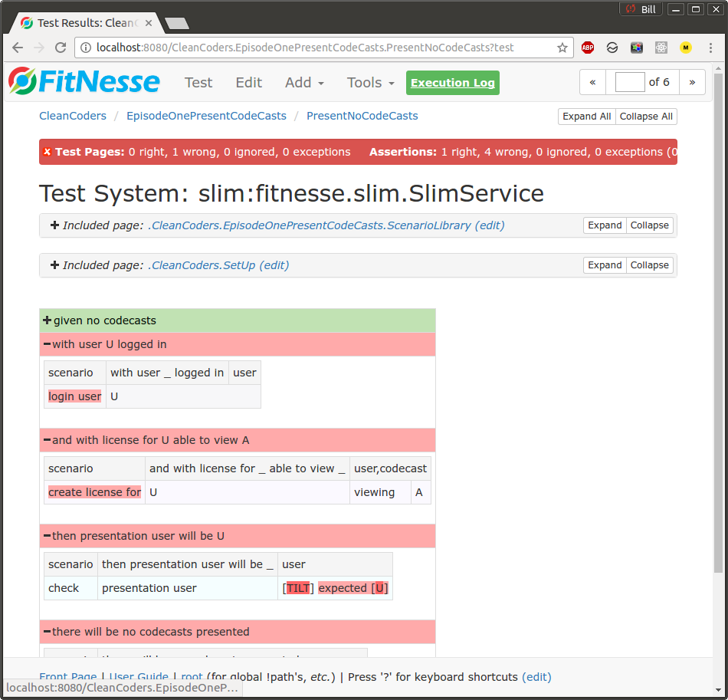
Task: Expand the CleanCoders.SetUp included page
Action: click(605, 265)
